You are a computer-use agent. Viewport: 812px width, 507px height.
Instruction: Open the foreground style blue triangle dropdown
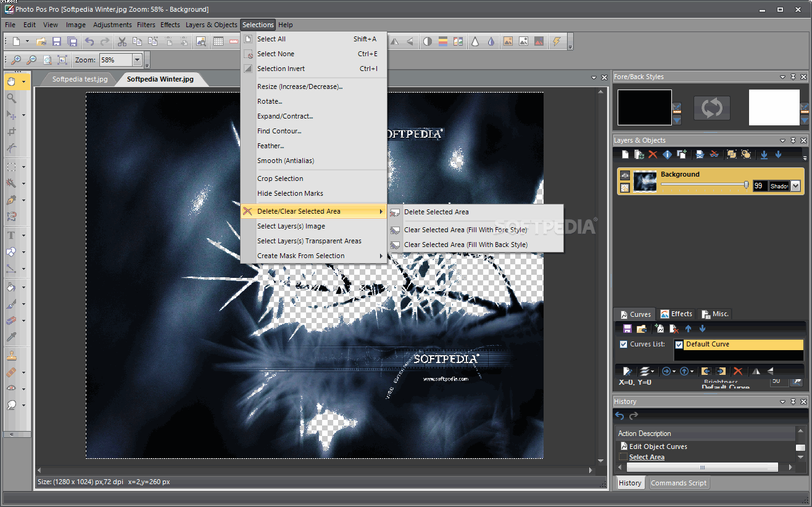point(677,120)
